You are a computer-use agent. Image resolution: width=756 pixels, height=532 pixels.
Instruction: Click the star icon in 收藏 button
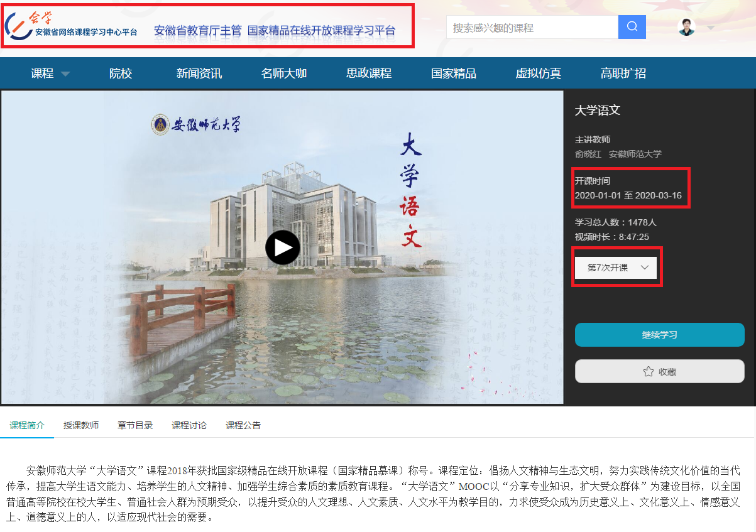click(x=648, y=371)
